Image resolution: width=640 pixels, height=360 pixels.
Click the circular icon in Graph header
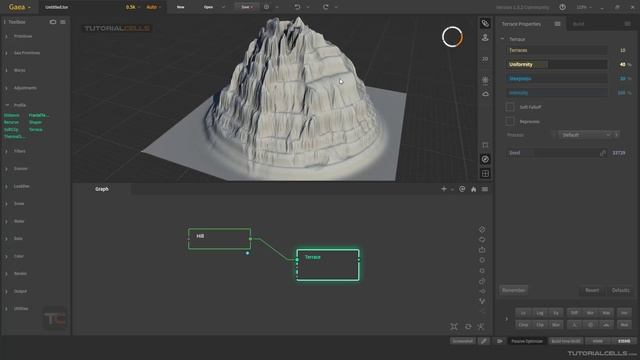pos(462,189)
